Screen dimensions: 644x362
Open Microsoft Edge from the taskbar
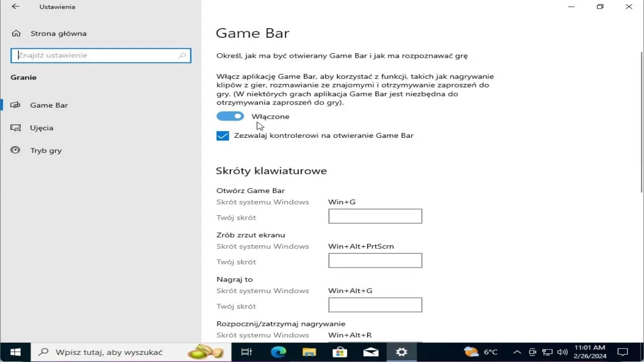coord(278,352)
